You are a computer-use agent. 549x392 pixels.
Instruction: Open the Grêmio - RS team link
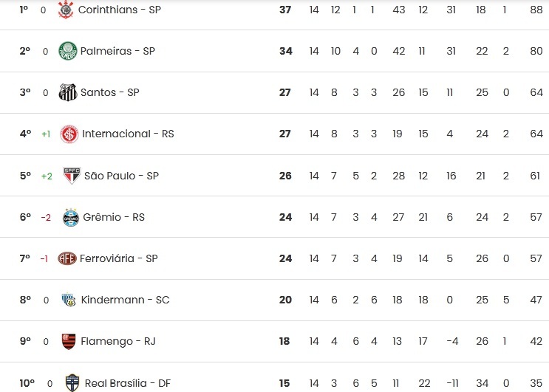tap(114, 217)
